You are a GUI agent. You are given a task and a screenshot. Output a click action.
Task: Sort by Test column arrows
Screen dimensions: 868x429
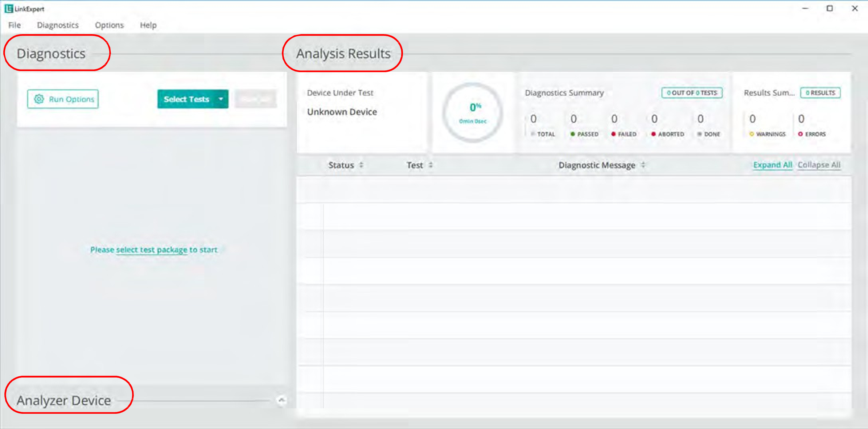point(431,165)
